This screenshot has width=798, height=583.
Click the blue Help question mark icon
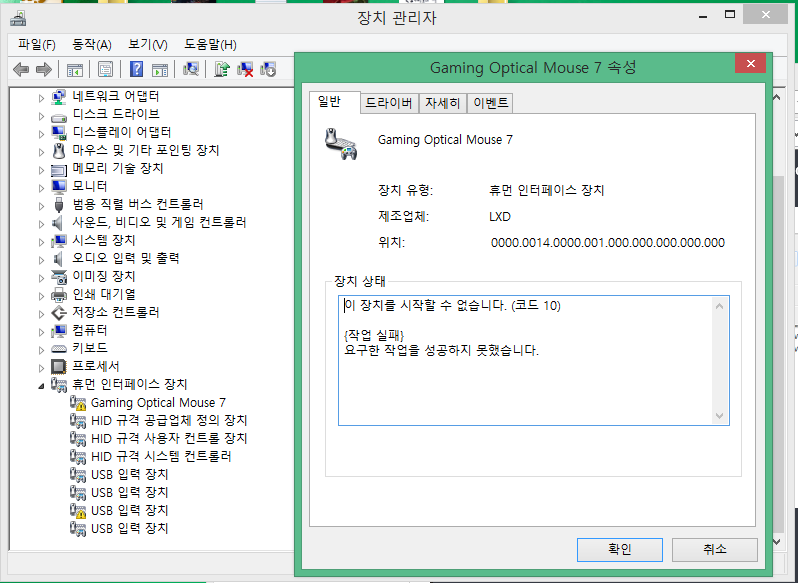click(136, 69)
